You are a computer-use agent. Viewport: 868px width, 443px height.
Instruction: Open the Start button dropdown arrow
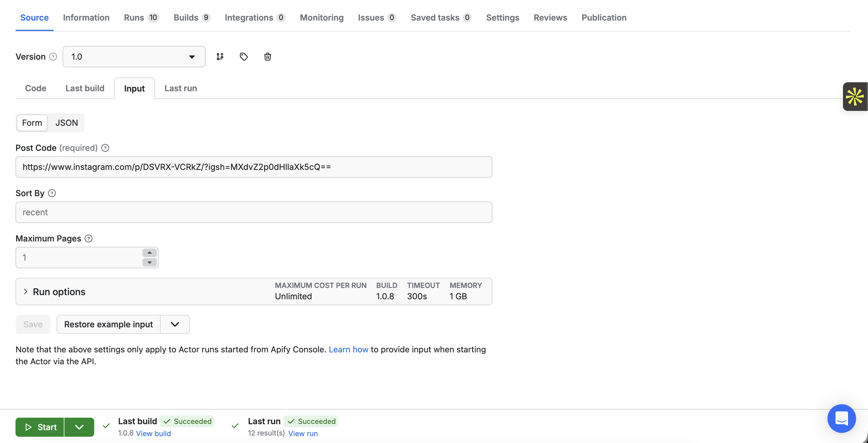pos(79,427)
